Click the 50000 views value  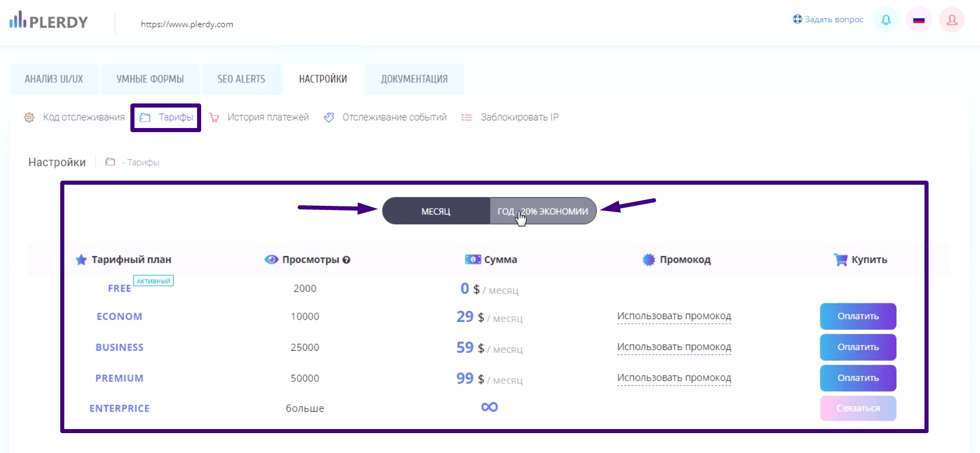305,378
